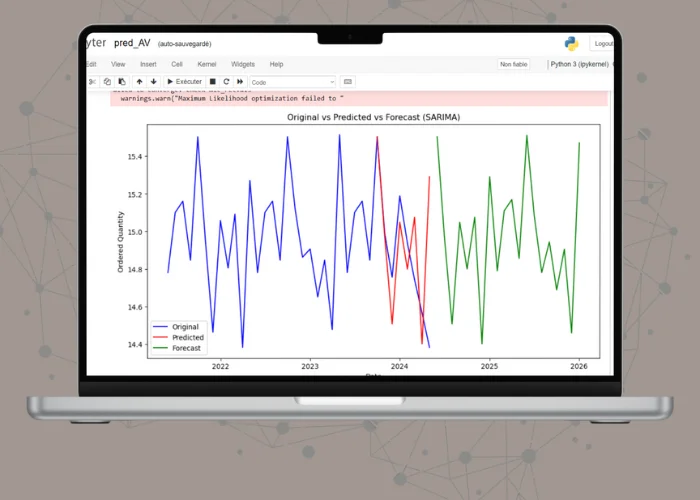Image resolution: width=700 pixels, height=500 pixels.
Task: Restart the kernel with the circular arrow icon
Action: point(226,82)
